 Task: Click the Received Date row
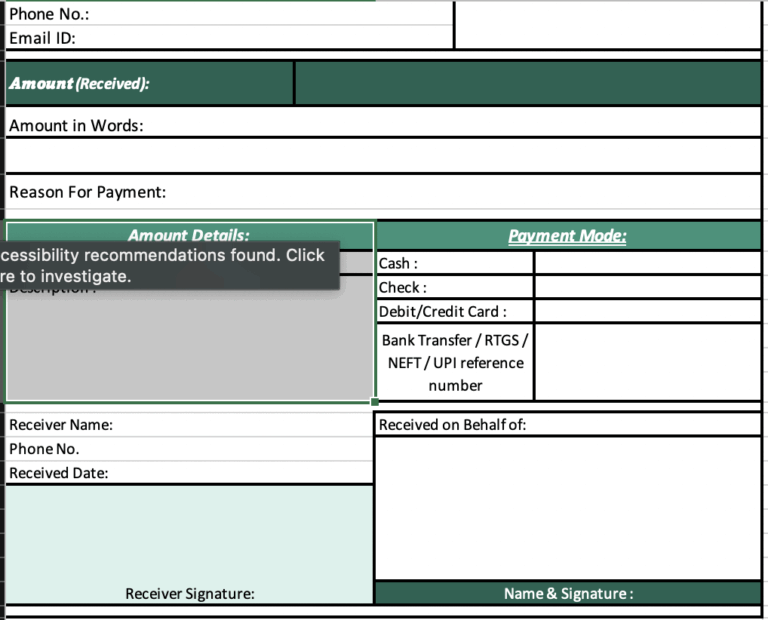click(x=190, y=473)
